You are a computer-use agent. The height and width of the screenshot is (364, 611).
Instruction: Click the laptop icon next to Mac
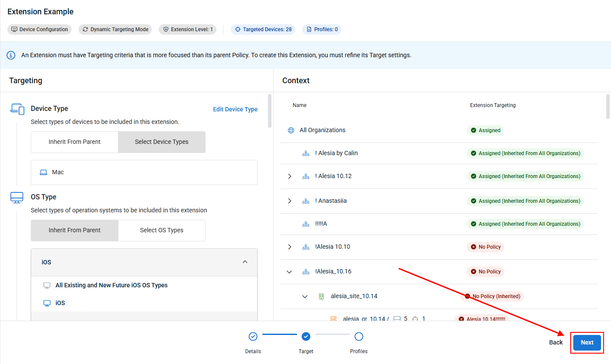coord(43,172)
